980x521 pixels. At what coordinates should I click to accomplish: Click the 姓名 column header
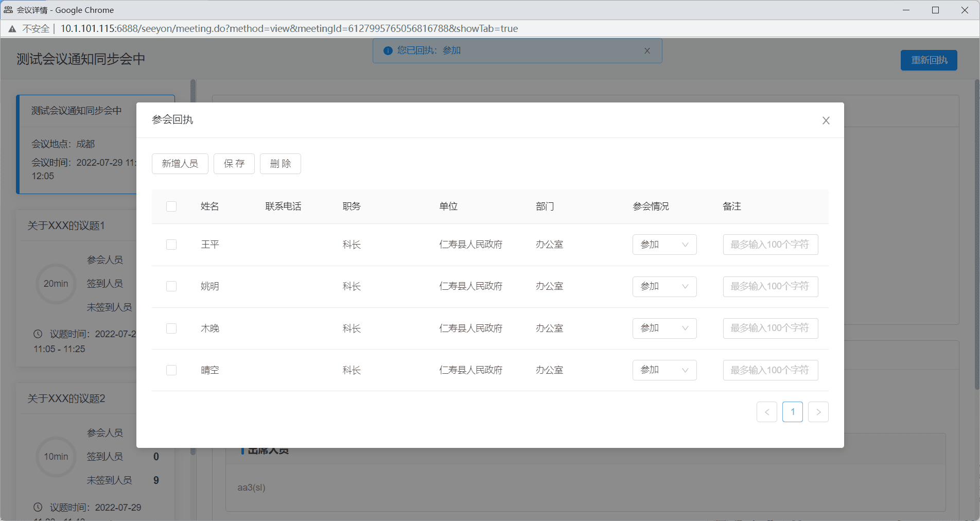coord(210,206)
